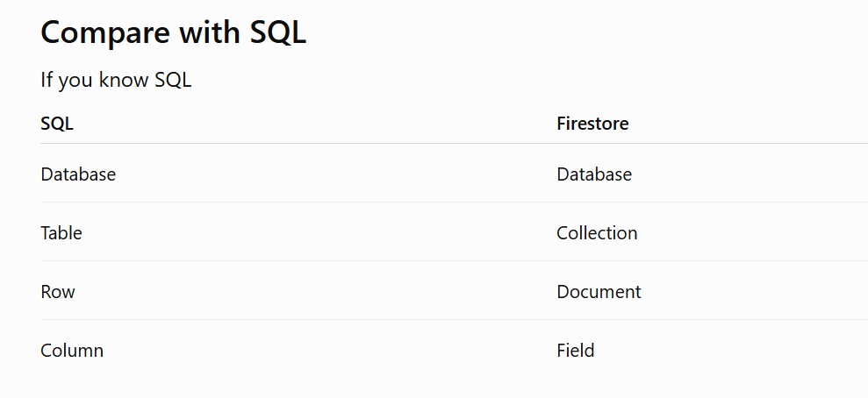Click the divider line under the header row
868x398 pixels.
click(454, 144)
